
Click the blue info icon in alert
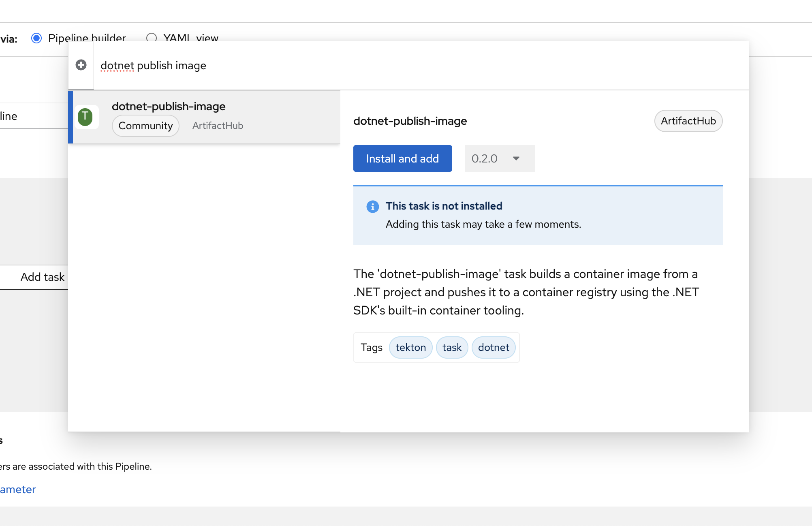(x=372, y=207)
